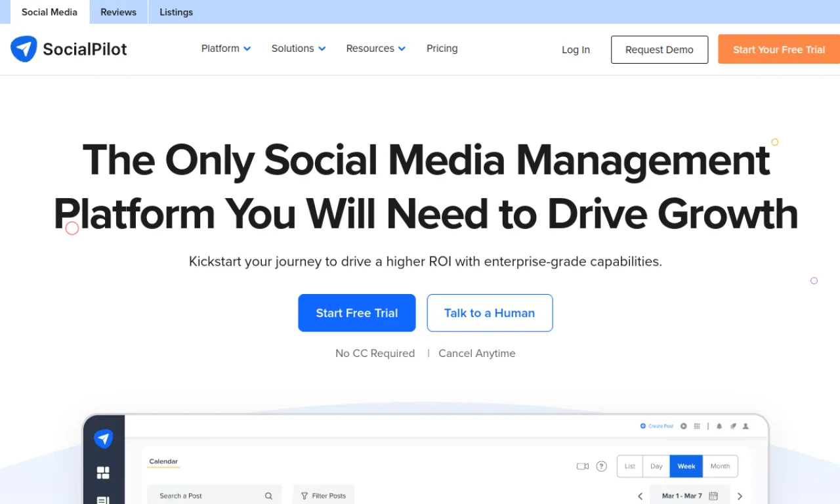The image size is (840, 504).
Task: Go to the next week arrow
Action: click(x=740, y=497)
